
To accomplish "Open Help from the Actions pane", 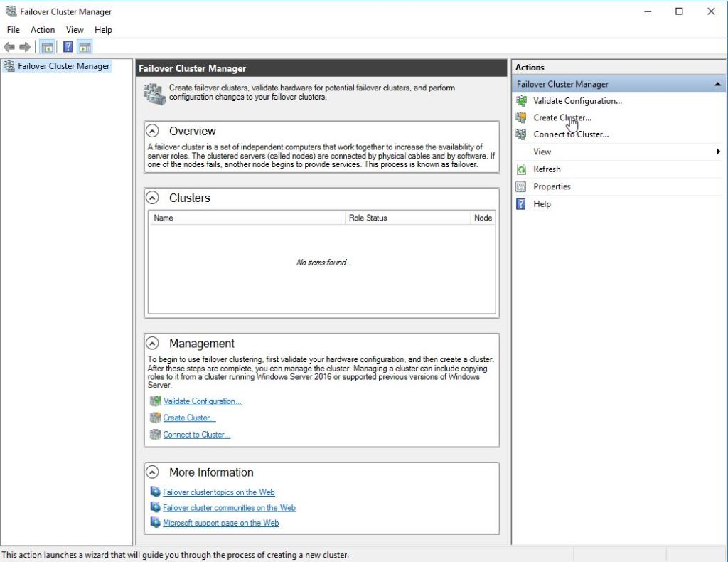I will [x=542, y=204].
